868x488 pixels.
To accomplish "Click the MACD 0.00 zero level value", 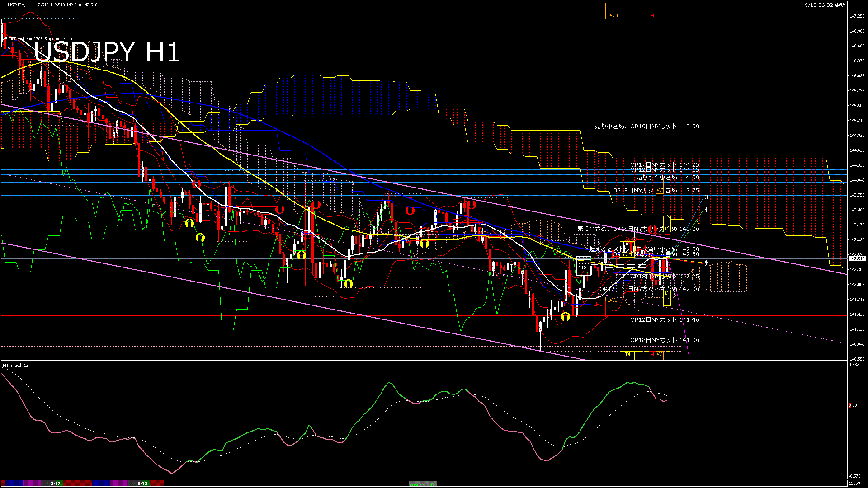I will coord(853,405).
